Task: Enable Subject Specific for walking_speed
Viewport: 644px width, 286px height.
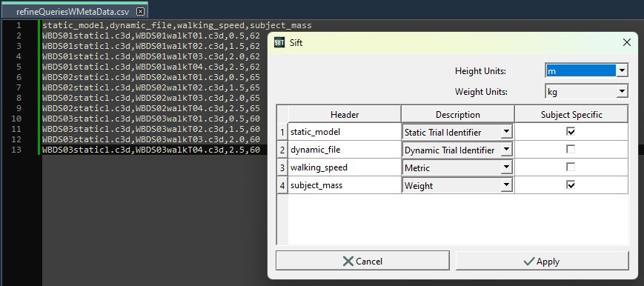Action: [571, 167]
